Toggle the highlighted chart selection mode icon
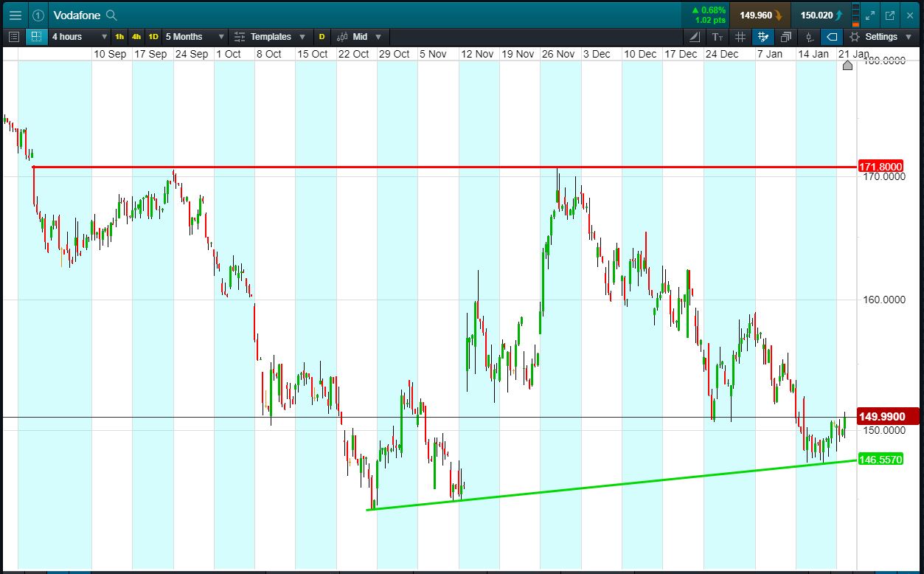 tap(36, 36)
